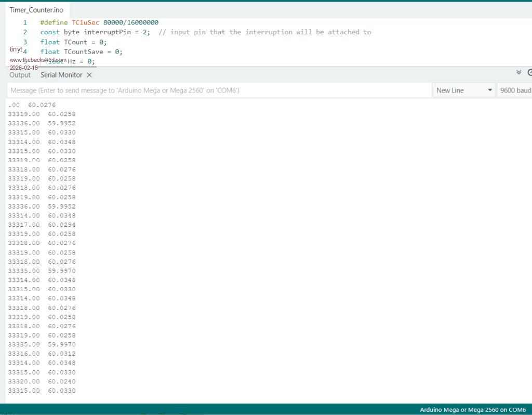This screenshot has width=532, height=415.
Task: Select the Serial Monitor tab
Action: coord(61,75)
